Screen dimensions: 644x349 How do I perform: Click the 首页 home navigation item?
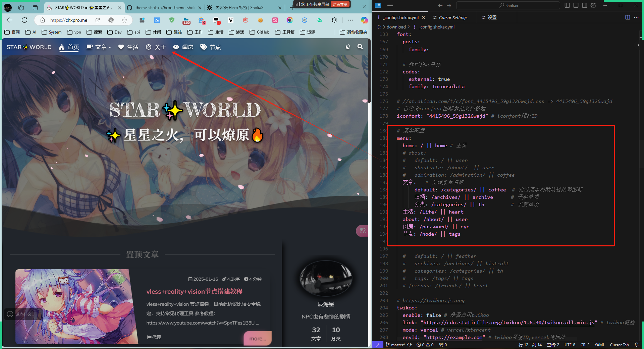tap(69, 47)
